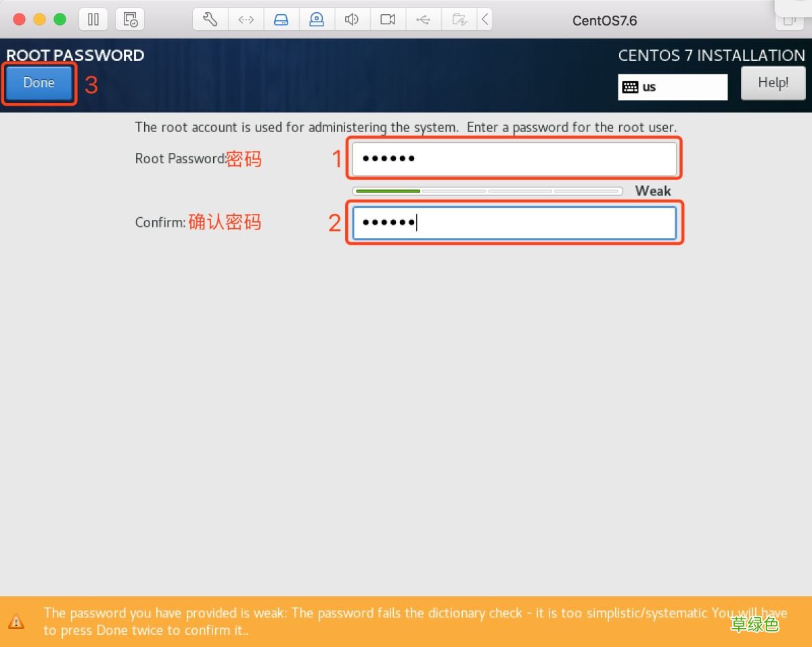This screenshot has width=812, height=647.
Task: Click the keyboard icon next to us
Action: tap(631, 87)
